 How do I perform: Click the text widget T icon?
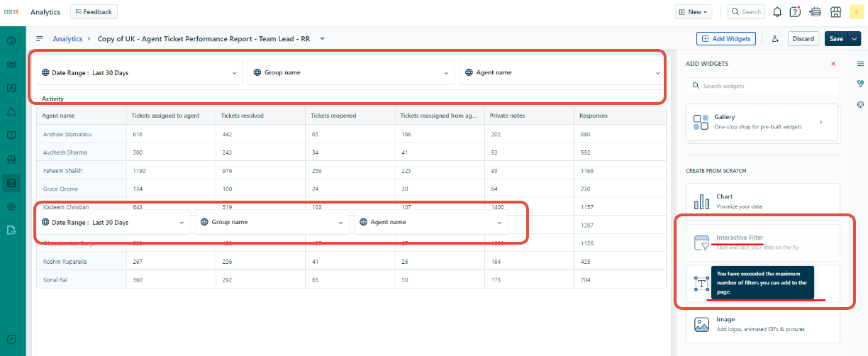(x=701, y=284)
